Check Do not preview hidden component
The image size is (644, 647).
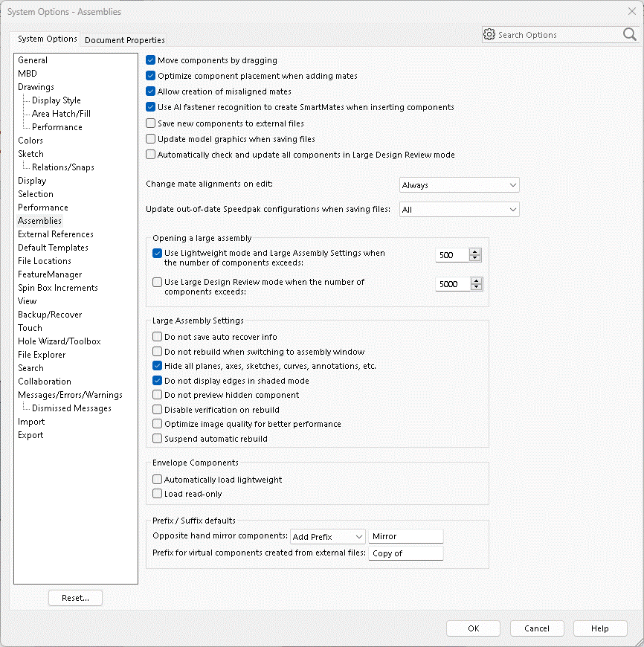coord(157,395)
